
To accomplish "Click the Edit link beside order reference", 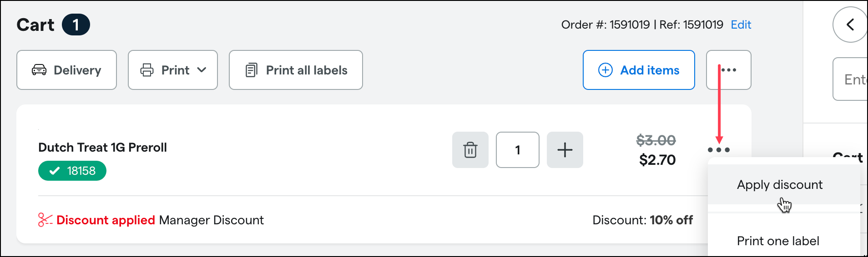I will point(741,25).
